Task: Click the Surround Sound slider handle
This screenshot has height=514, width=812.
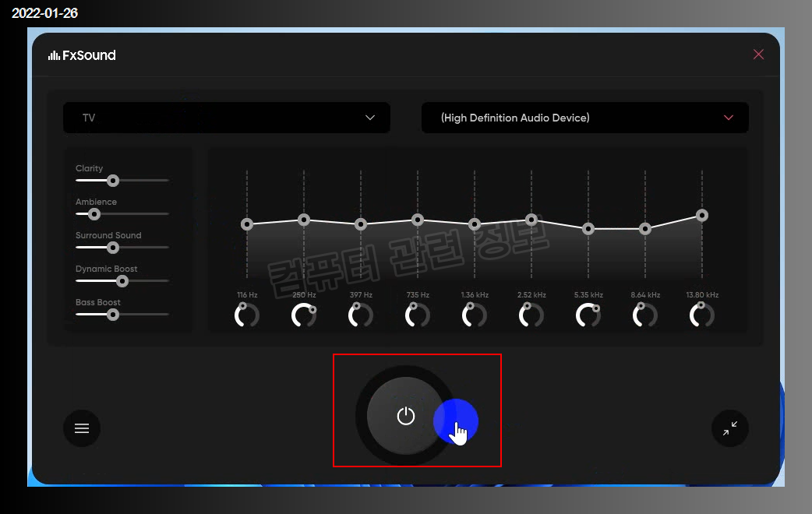Action: coord(113,248)
